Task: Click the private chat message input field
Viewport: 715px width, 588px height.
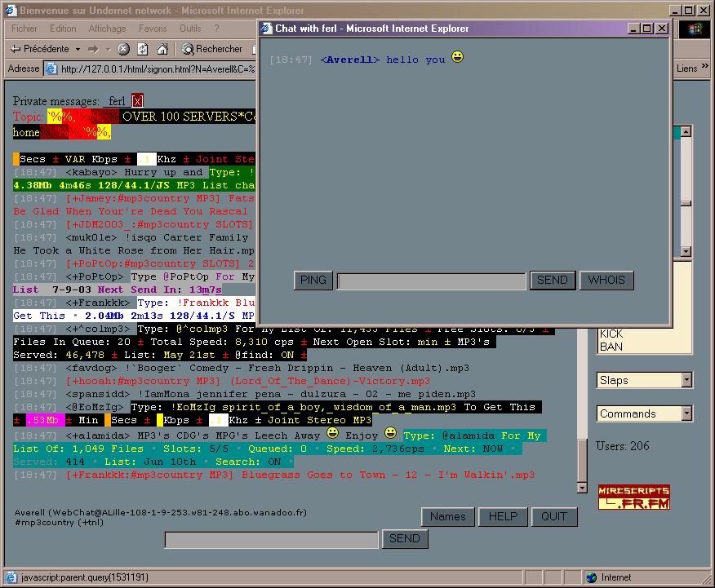Action: pos(431,281)
